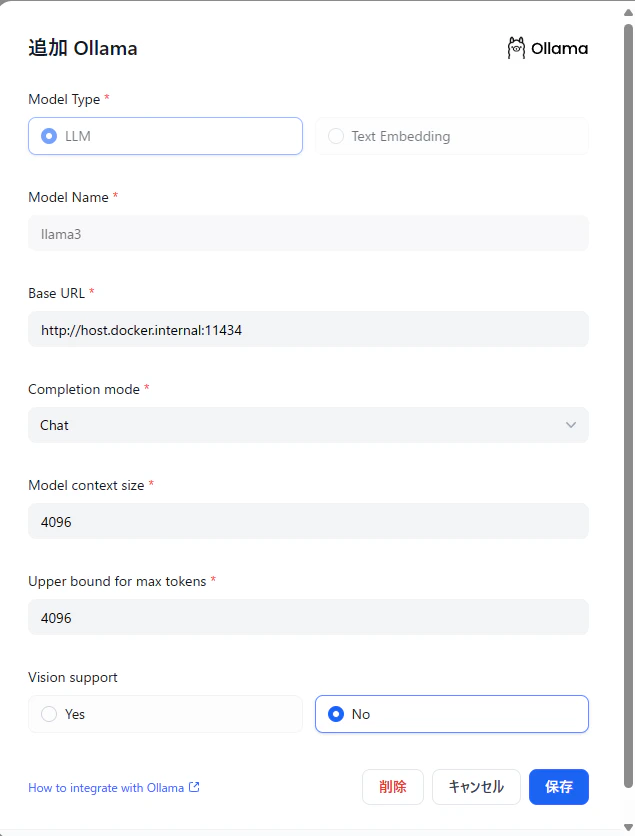
Task: Click the 追加 Ollama dialog title
Action: [x=83, y=48]
